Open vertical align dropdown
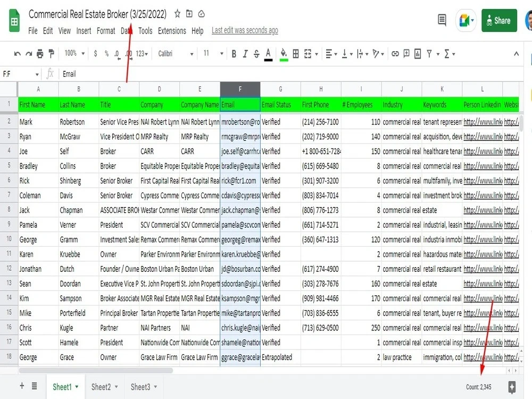The height and width of the screenshot is (399, 532). pos(347,54)
